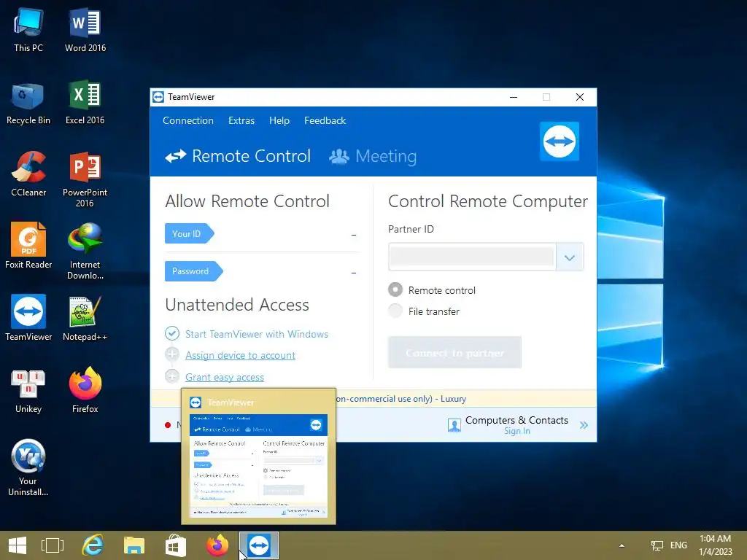Open network status tray icon
The image size is (747, 560).
click(657, 545)
